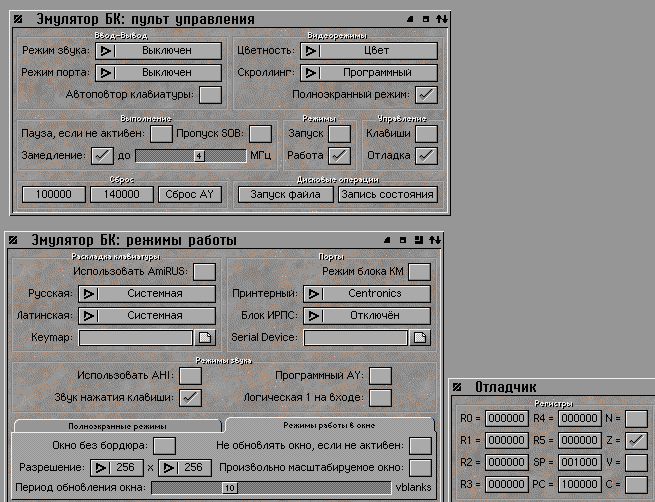
Task: Disable Звук нажатия клавиши checkbox
Action: (x=190, y=398)
